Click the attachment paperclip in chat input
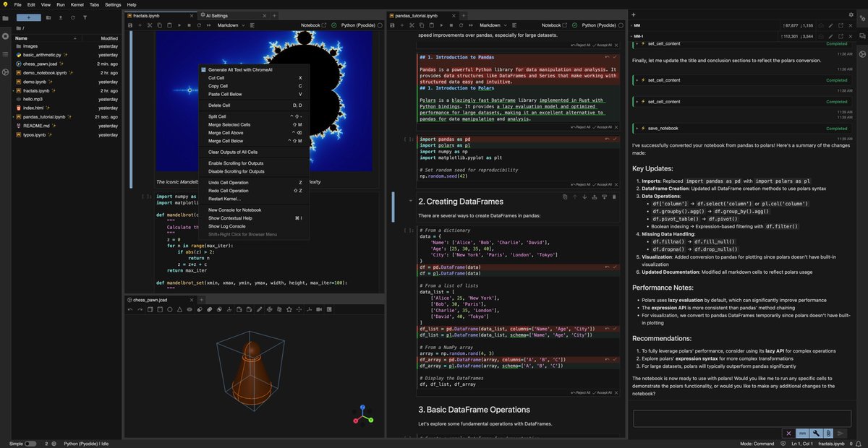The height and width of the screenshot is (448, 868). tap(828, 434)
